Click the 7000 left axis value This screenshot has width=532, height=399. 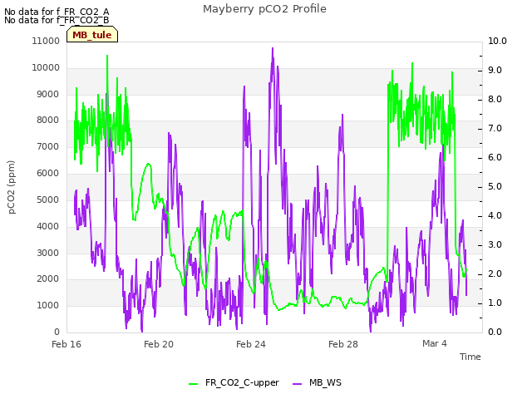[x=48, y=147]
